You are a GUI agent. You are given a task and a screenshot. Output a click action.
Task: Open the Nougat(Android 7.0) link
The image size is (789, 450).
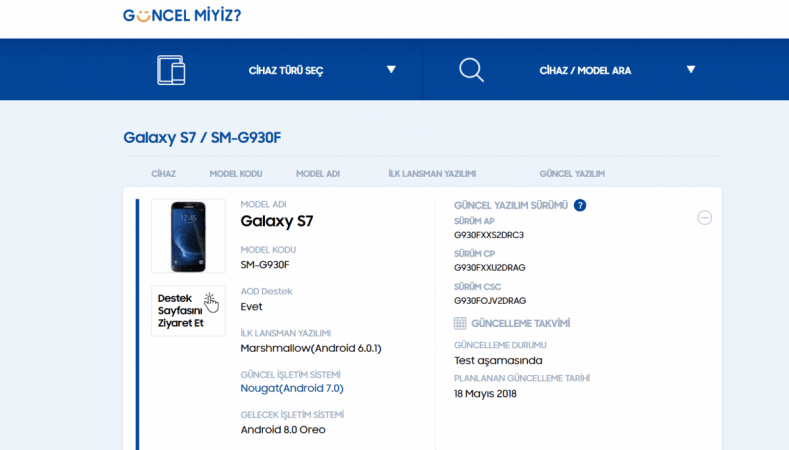click(x=292, y=388)
